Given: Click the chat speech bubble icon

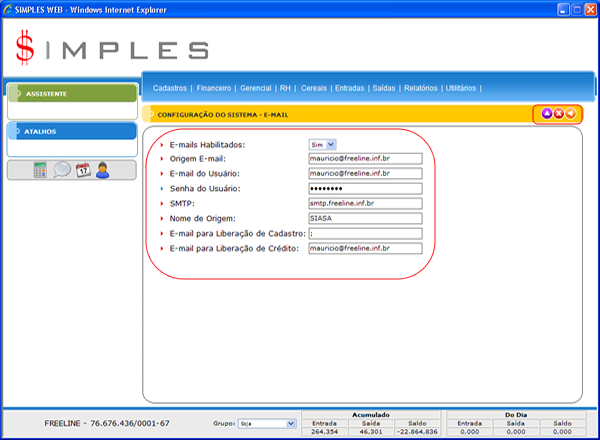Looking at the screenshot, I should pyautogui.click(x=62, y=170).
